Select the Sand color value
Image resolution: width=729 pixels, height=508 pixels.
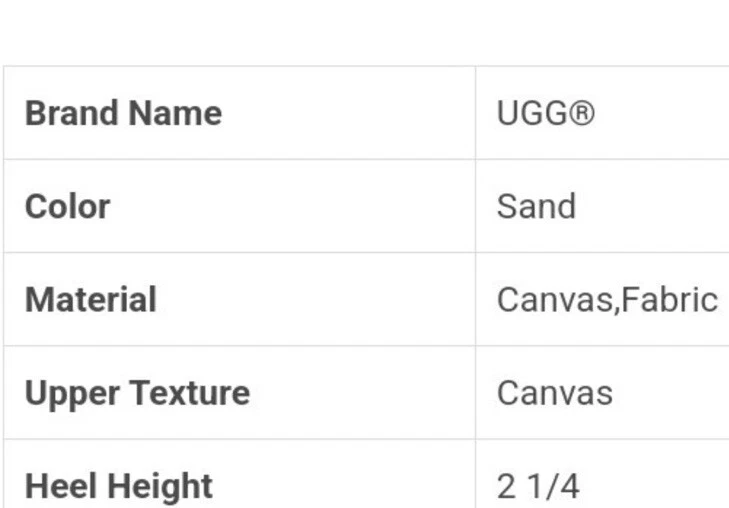(x=536, y=206)
